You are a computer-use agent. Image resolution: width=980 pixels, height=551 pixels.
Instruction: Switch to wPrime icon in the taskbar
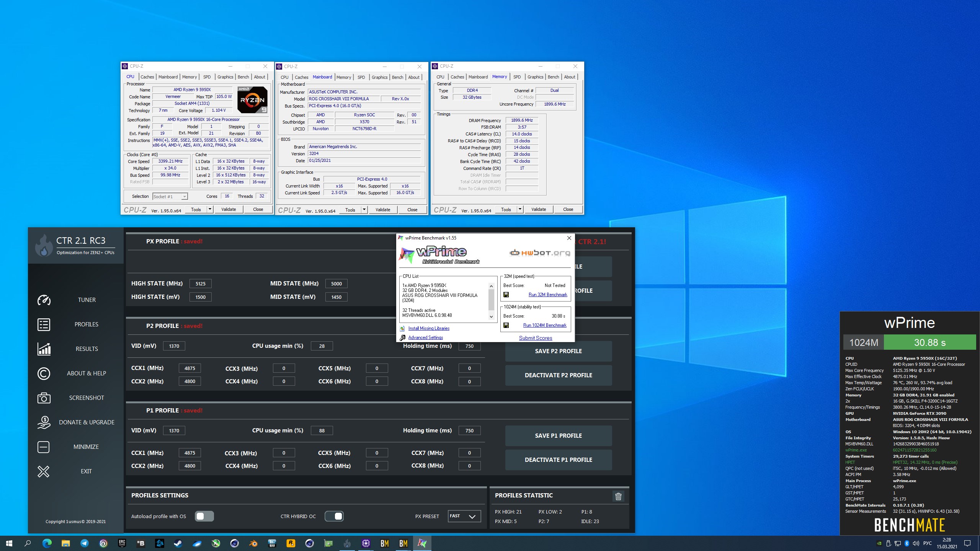click(422, 543)
